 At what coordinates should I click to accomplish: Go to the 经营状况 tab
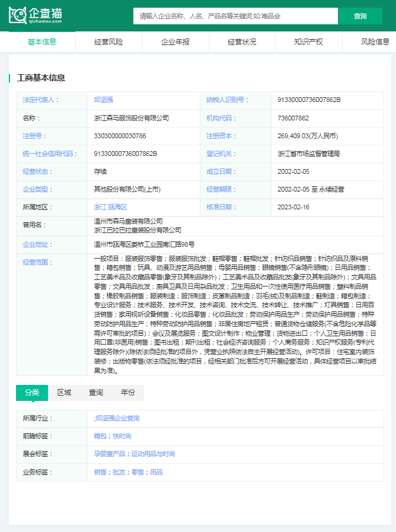[242, 42]
